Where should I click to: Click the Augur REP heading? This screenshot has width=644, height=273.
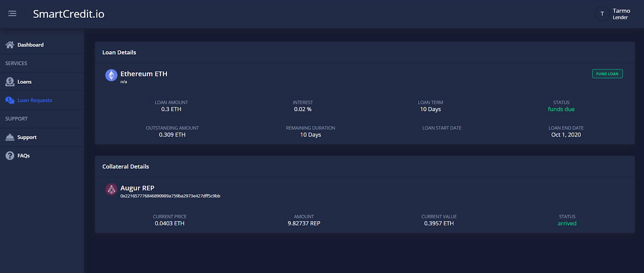[137, 188]
